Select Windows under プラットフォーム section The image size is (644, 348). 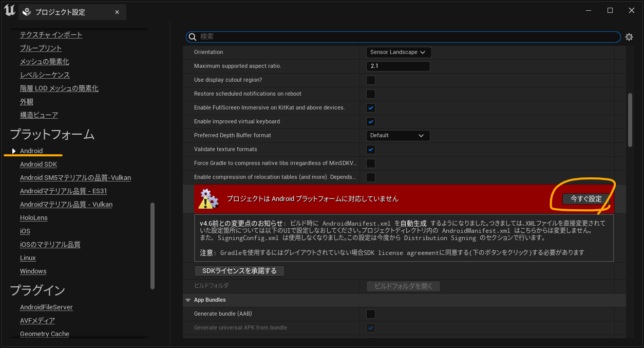(x=33, y=271)
